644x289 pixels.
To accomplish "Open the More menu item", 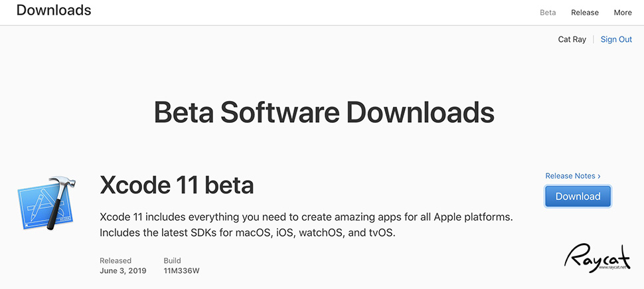I will coord(623,13).
